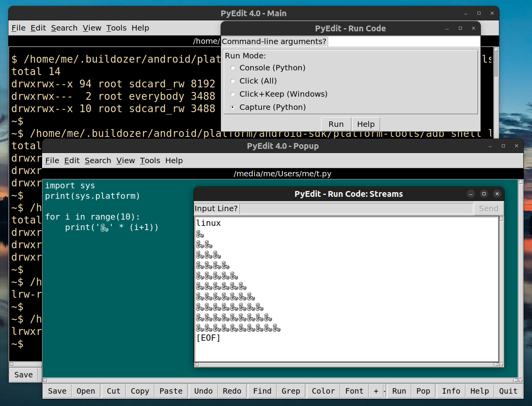Click Undo in Popup toolbar
532x406 pixels.
coord(204,391)
